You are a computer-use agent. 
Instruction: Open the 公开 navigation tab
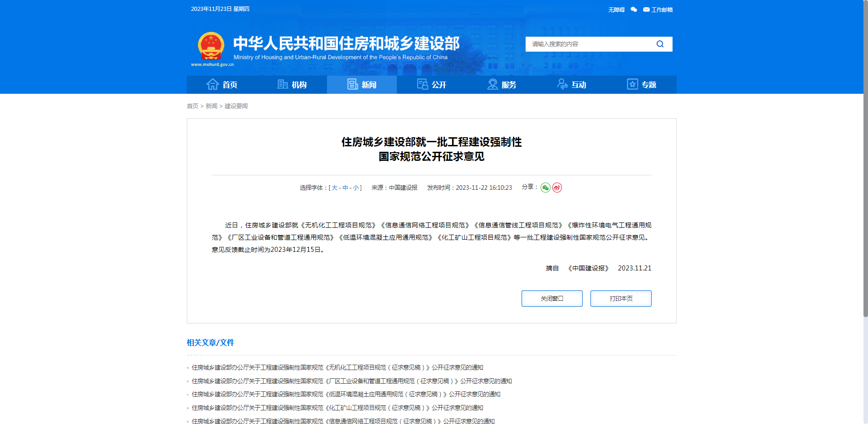(x=432, y=85)
